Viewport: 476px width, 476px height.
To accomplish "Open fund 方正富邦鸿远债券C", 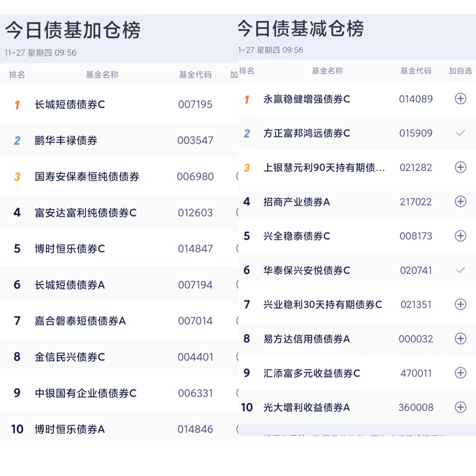I will coord(307,133).
